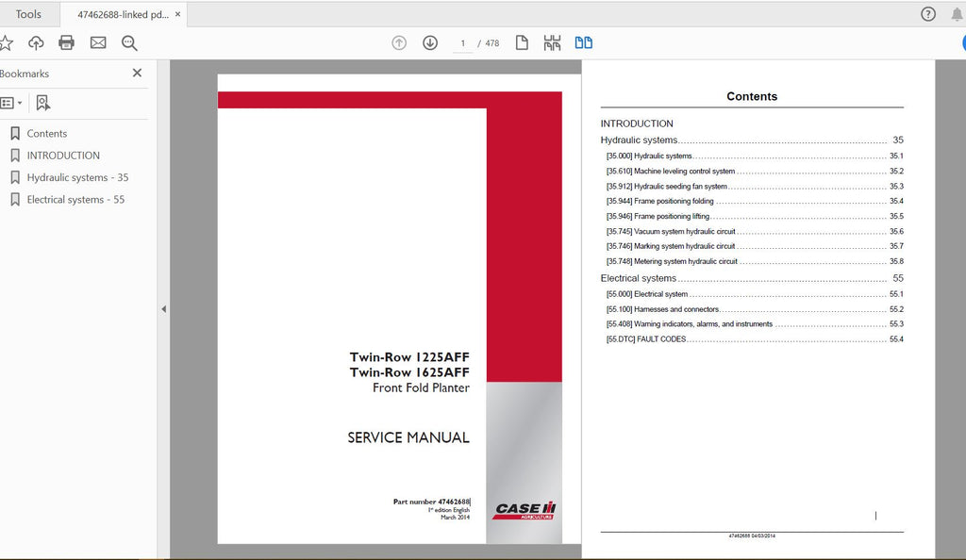Viewport: 966px width, 560px height.
Task: Open [55.408] Warning indicators, alarms entry
Action: pos(755,324)
